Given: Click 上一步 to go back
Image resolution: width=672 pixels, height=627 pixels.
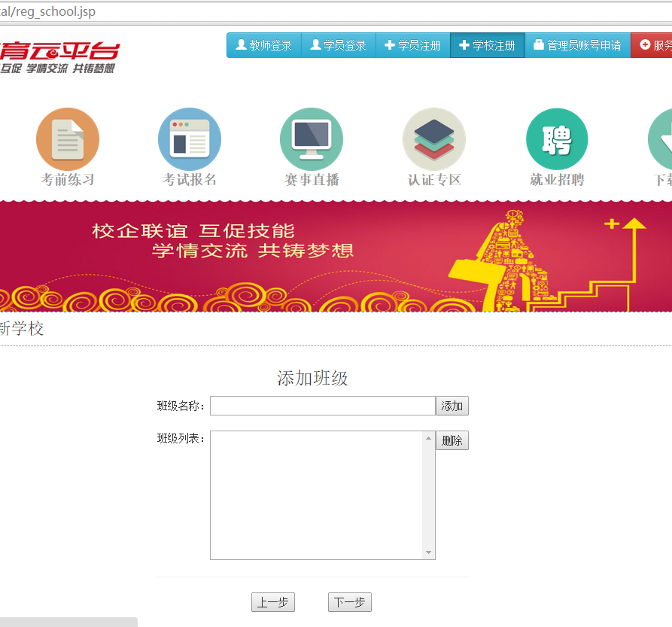Looking at the screenshot, I should [272, 602].
